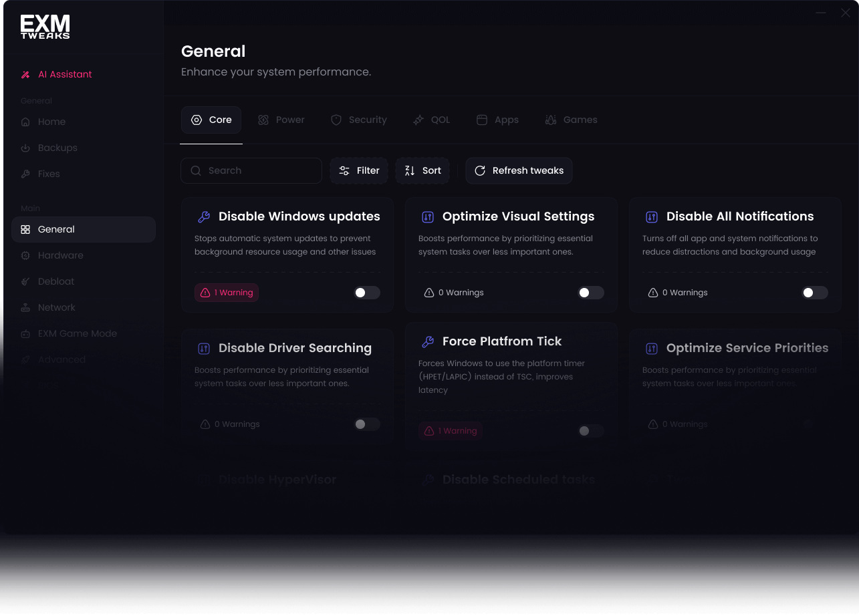Switch to the Power tab
859x616 pixels.
click(281, 120)
